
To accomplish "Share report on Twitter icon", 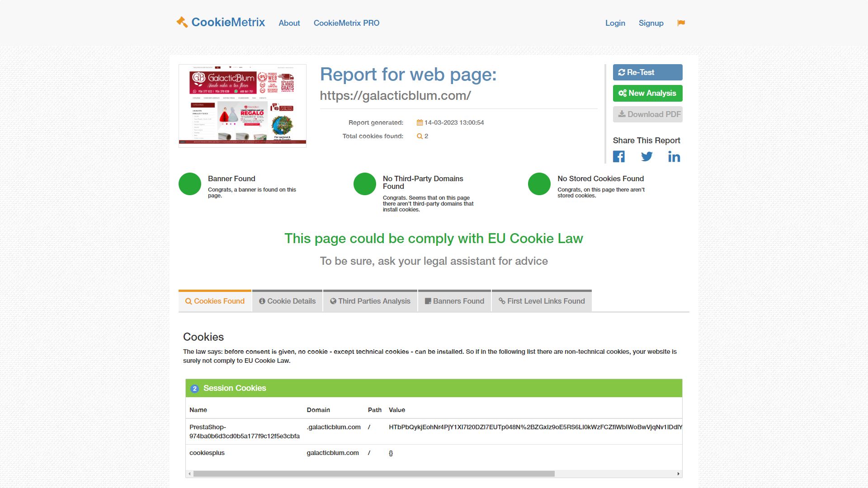I will click(646, 157).
